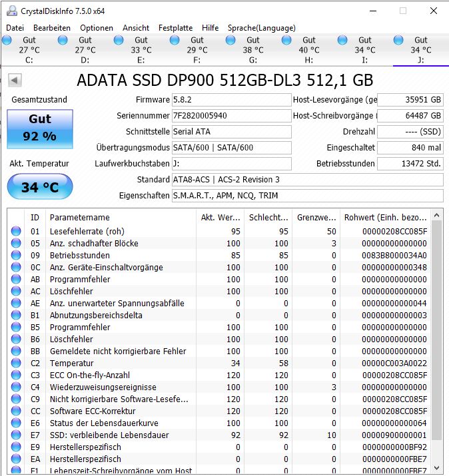The width and height of the screenshot is (449, 476).
Task: Close the CrystalDiskInfo window
Action: point(434,11)
